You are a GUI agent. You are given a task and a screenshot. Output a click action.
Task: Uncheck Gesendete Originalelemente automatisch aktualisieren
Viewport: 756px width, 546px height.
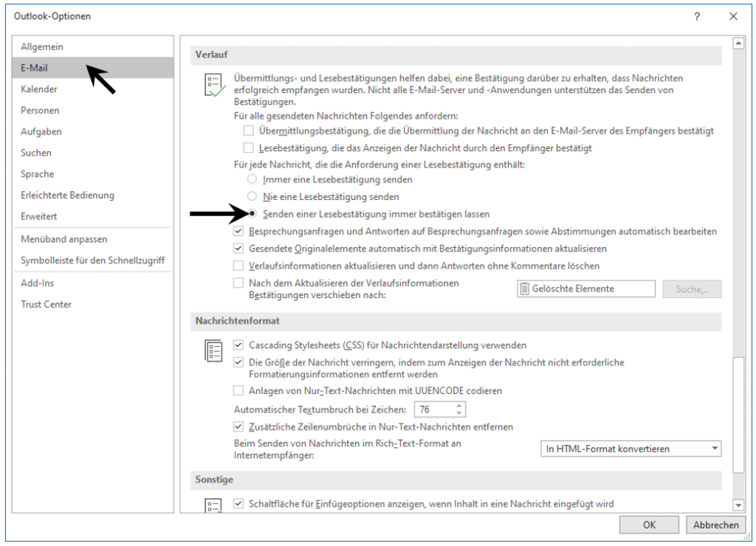coord(238,249)
